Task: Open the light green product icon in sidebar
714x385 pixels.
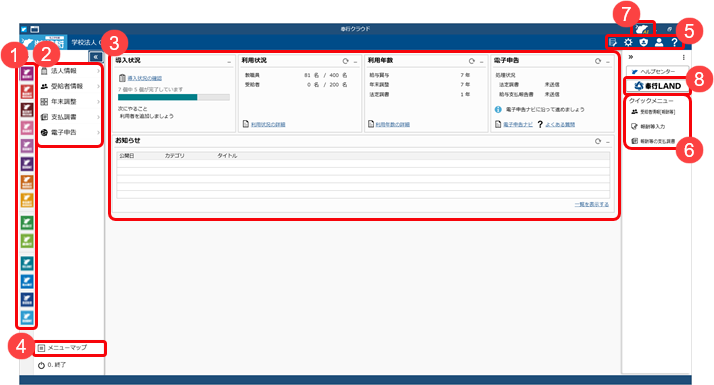Action: tap(27, 241)
